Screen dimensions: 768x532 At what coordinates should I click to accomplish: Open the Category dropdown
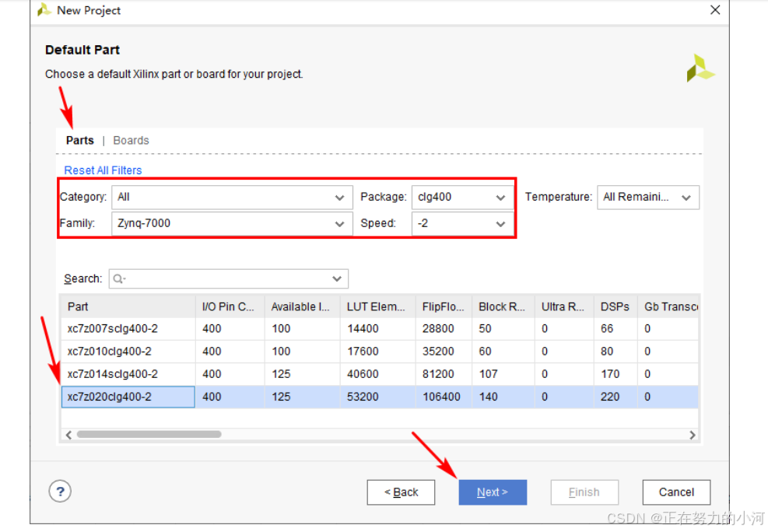click(232, 198)
